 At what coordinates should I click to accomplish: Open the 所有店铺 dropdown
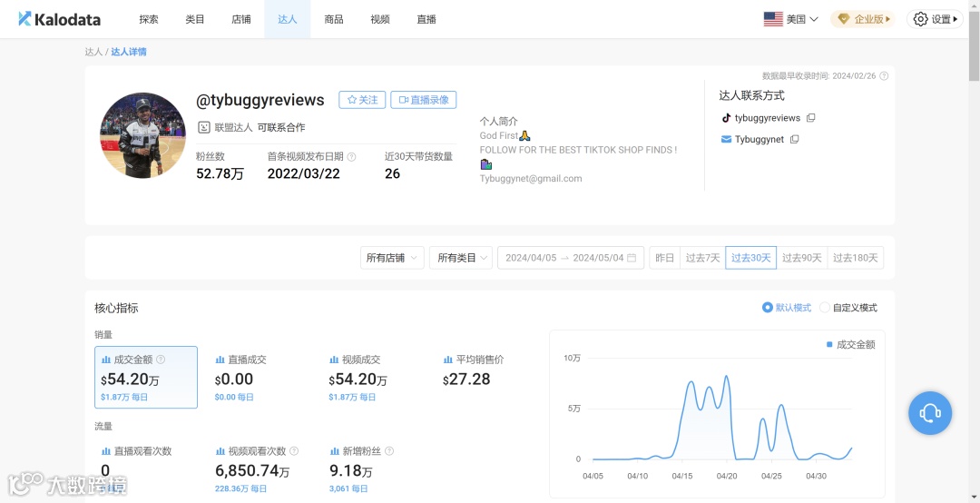point(393,258)
